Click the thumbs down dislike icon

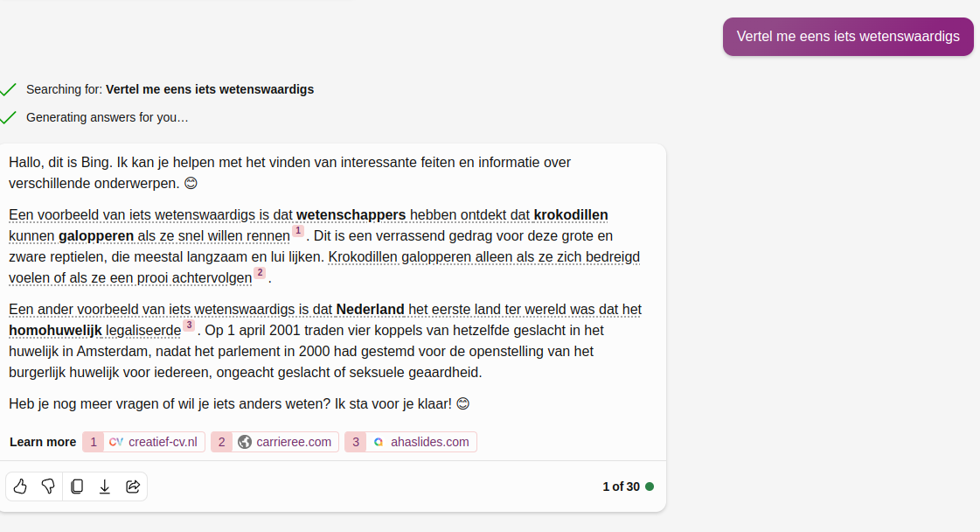(48, 486)
